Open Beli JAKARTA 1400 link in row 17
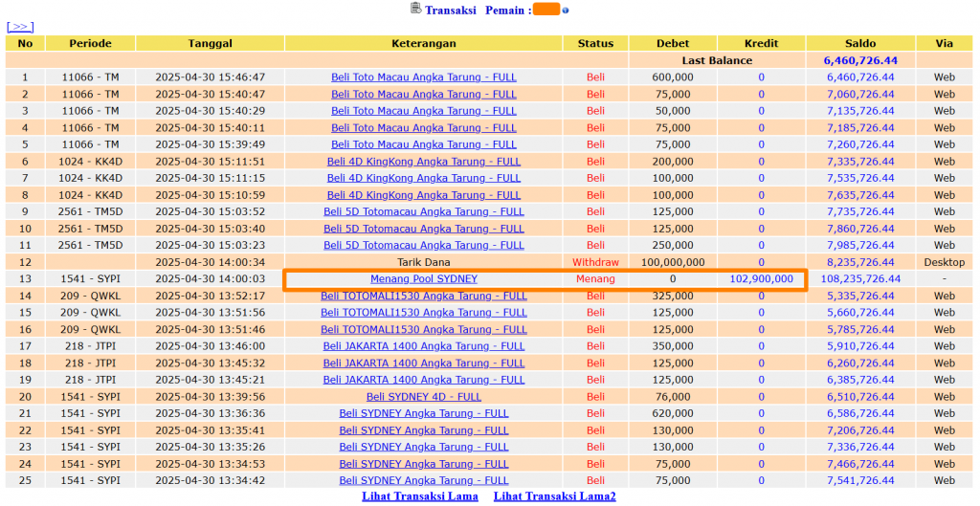The image size is (980, 506). pos(424,346)
